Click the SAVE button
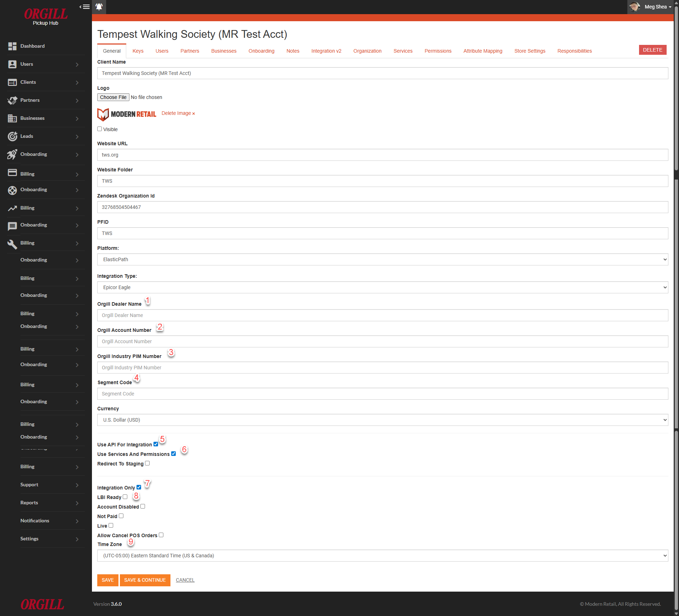Screen dimensions: 679x616 pos(108,580)
